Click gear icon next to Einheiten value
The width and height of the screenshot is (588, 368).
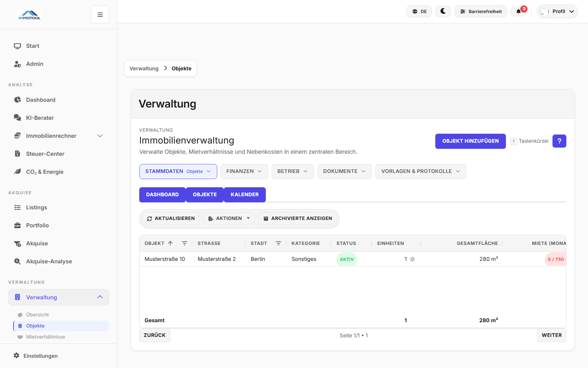tap(412, 259)
